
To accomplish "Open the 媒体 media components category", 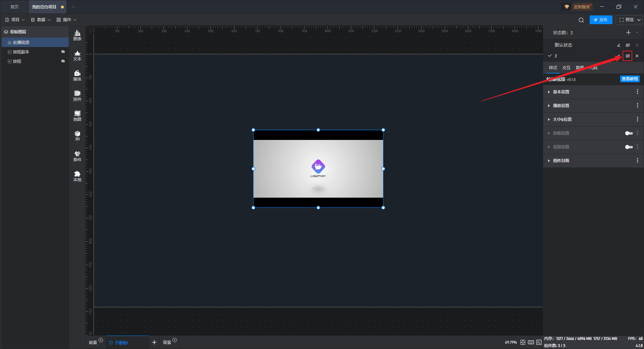I will tap(77, 76).
